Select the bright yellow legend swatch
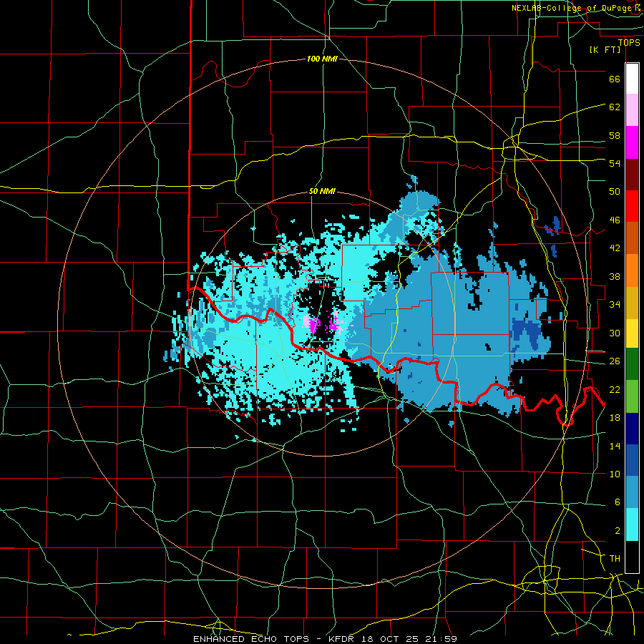 632,333
